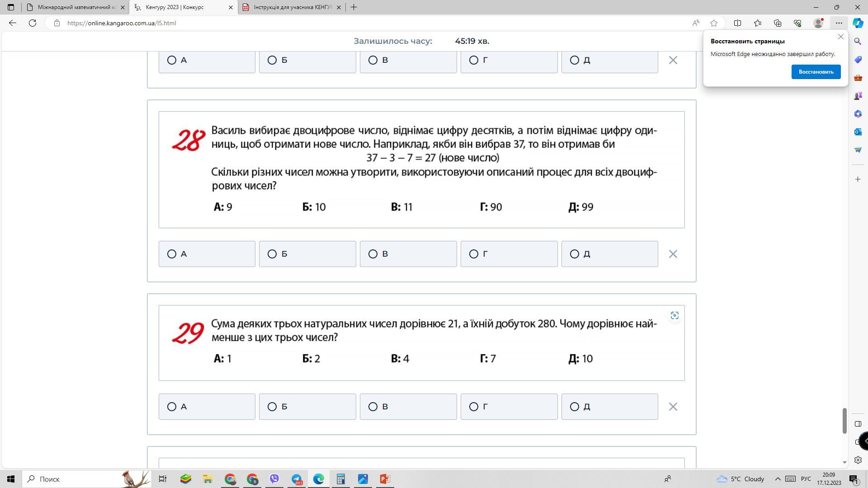The height and width of the screenshot is (488, 868).
Task: Open the Outlook icon in Edge sidebar
Action: pyautogui.click(x=858, y=132)
